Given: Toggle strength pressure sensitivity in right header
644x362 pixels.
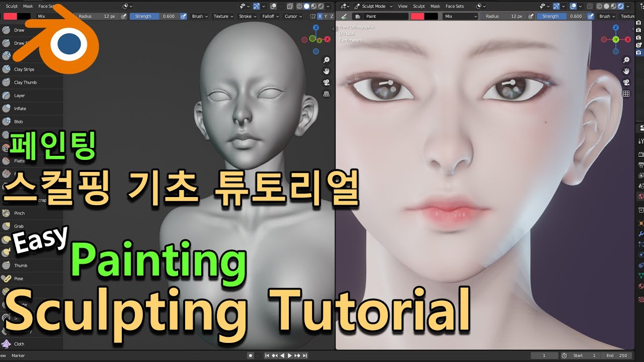Looking at the screenshot, I should pyautogui.click(x=590, y=16).
